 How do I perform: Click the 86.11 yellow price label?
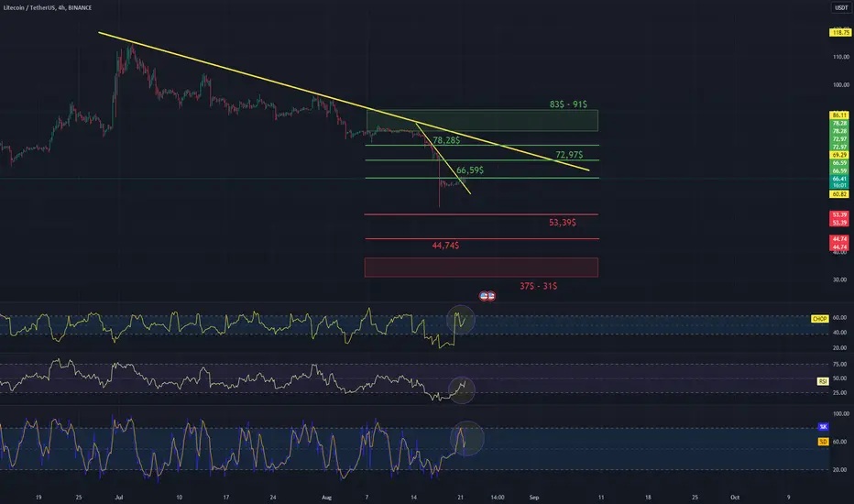coord(839,115)
